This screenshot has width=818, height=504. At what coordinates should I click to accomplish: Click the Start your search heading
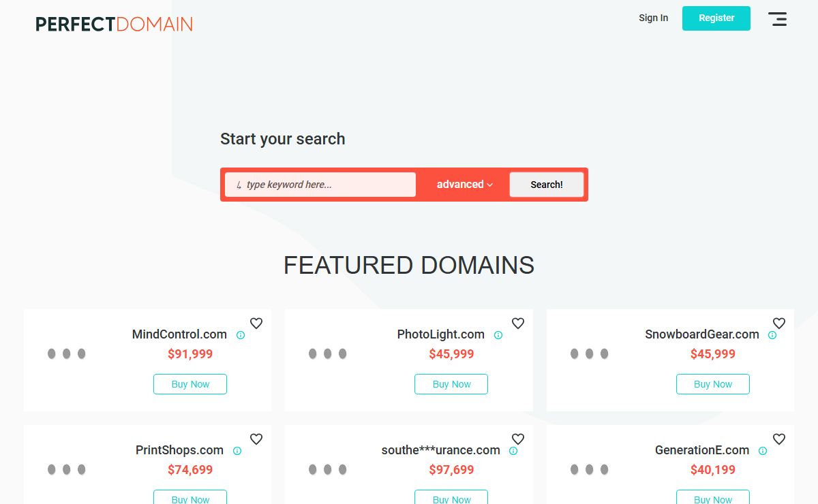[x=283, y=139]
